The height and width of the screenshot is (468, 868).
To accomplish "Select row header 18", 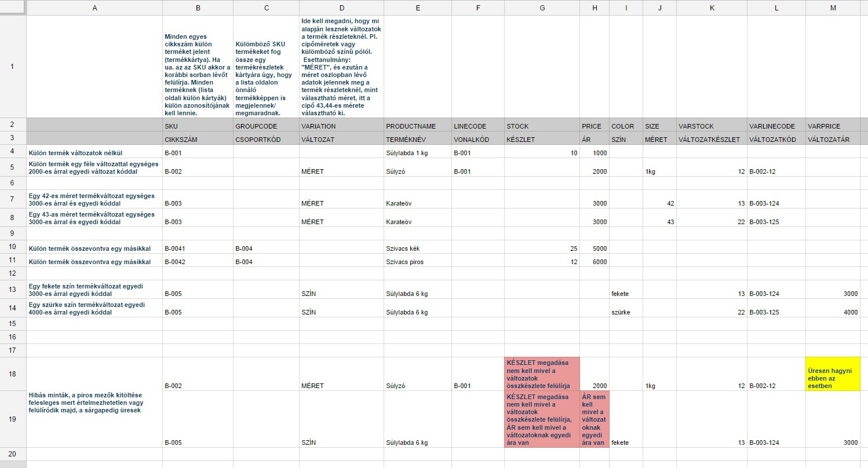I will tap(13, 374).
